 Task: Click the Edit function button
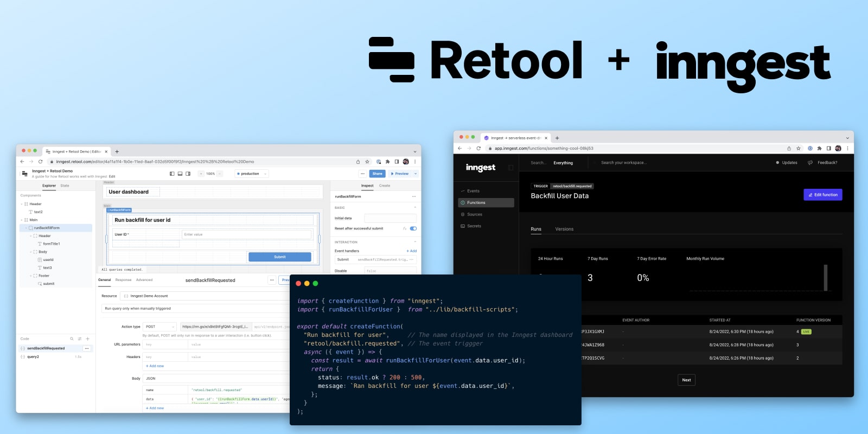(822, 195)
